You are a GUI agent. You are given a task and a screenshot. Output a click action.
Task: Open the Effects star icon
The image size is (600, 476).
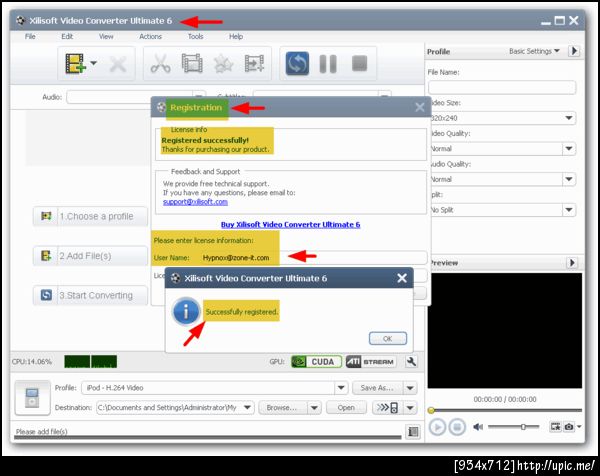223,64
